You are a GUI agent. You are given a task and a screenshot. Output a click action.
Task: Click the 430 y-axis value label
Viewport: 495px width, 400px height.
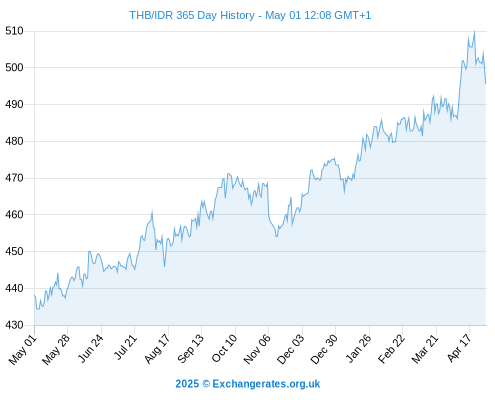(14, 325)
